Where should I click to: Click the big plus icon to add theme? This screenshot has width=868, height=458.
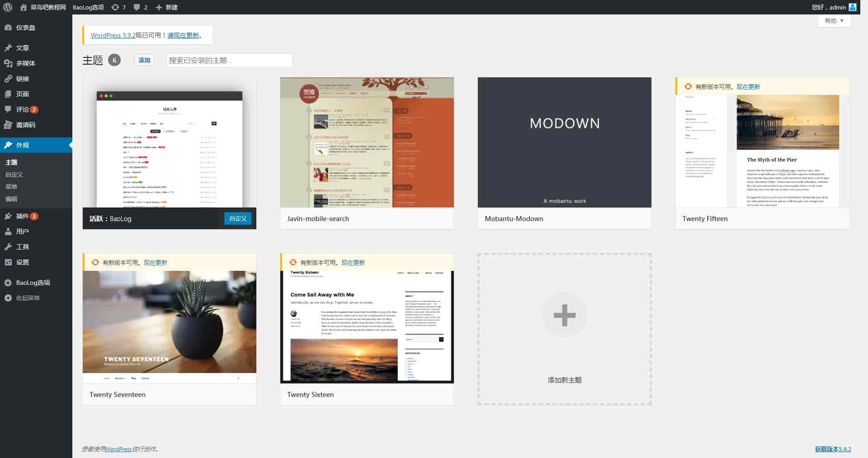(564, 315)
